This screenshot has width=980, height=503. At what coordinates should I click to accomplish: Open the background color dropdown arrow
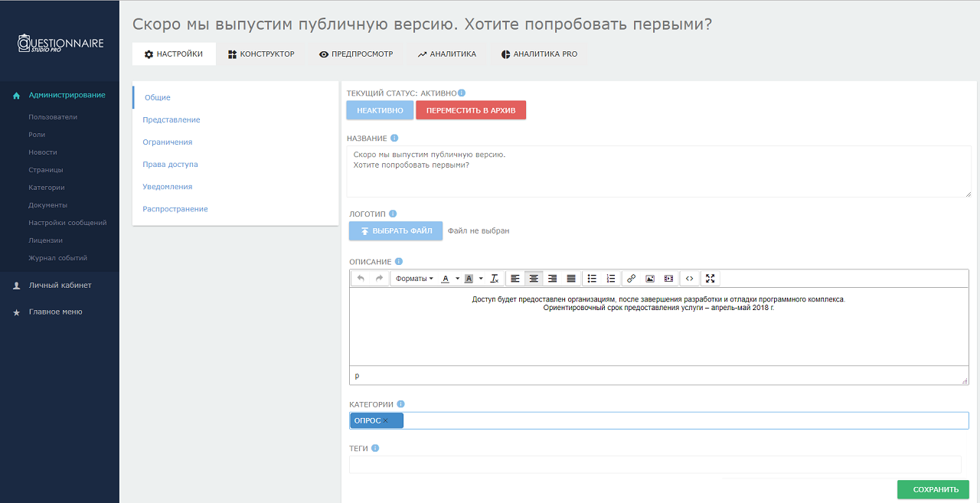point(482,278)
